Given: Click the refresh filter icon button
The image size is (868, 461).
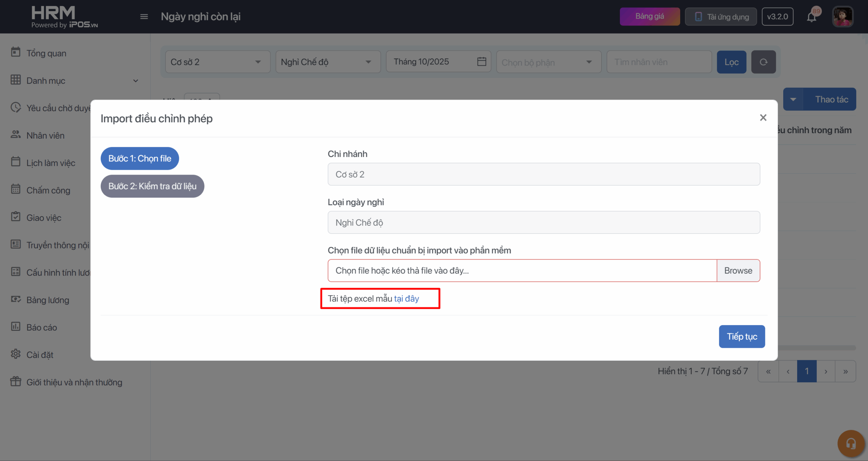Looking at the screenshot, I should 763,62.
